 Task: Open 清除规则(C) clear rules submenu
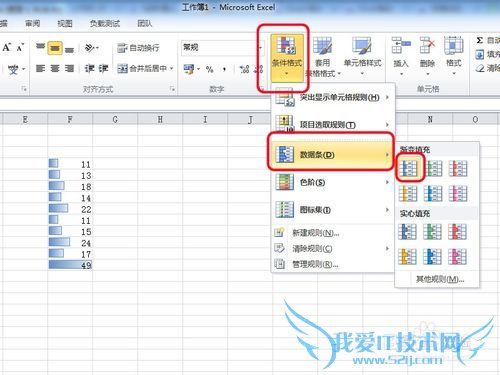point(332,249)
